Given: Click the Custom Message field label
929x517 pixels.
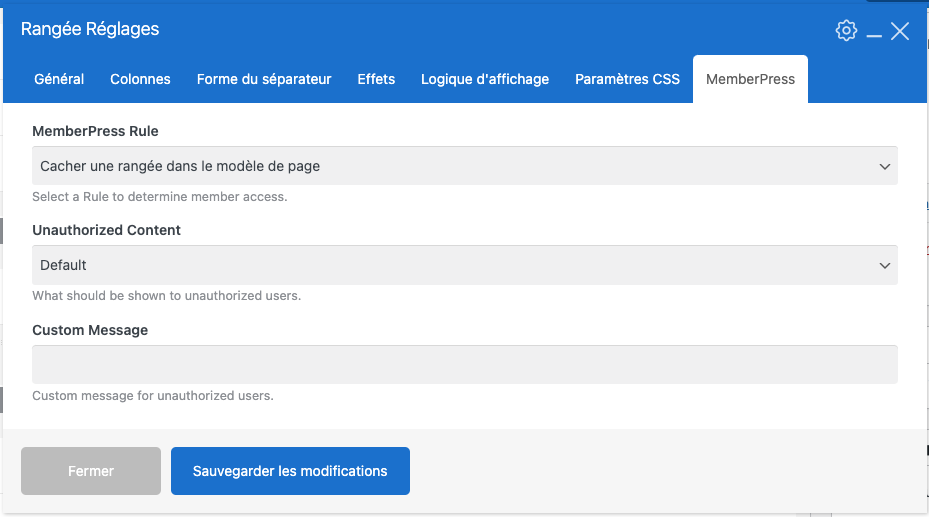Looking at the screenshot, I should click(x=90, y=330).
